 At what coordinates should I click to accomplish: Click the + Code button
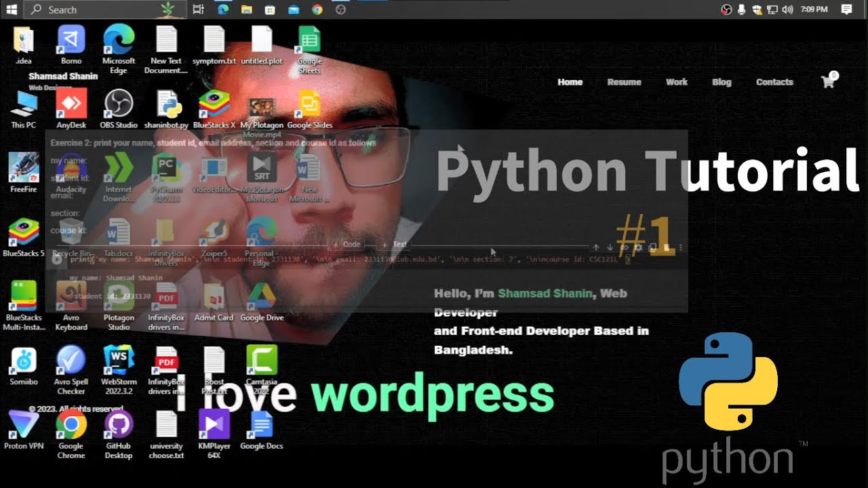[347, 245]
